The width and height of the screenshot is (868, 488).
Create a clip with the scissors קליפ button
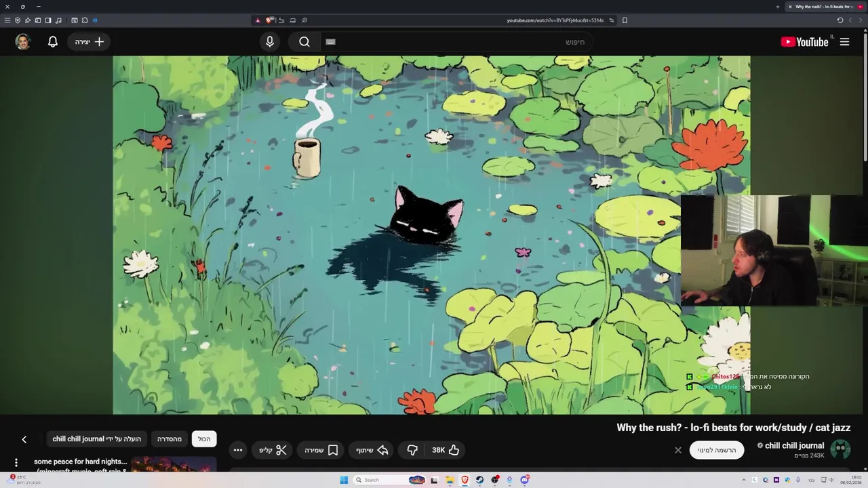click(273, 450)
